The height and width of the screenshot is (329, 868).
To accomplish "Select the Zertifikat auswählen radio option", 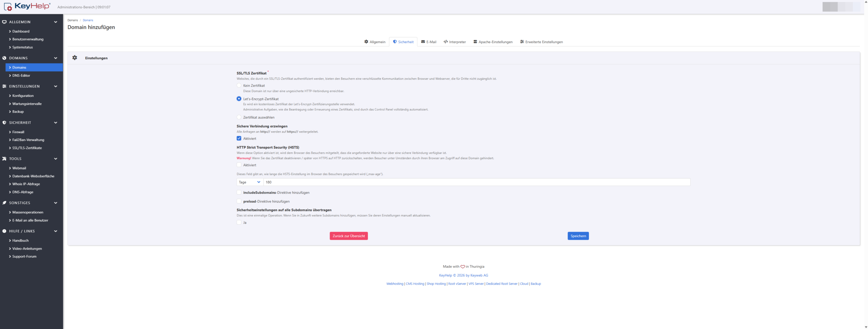I will tap(239, 117).
